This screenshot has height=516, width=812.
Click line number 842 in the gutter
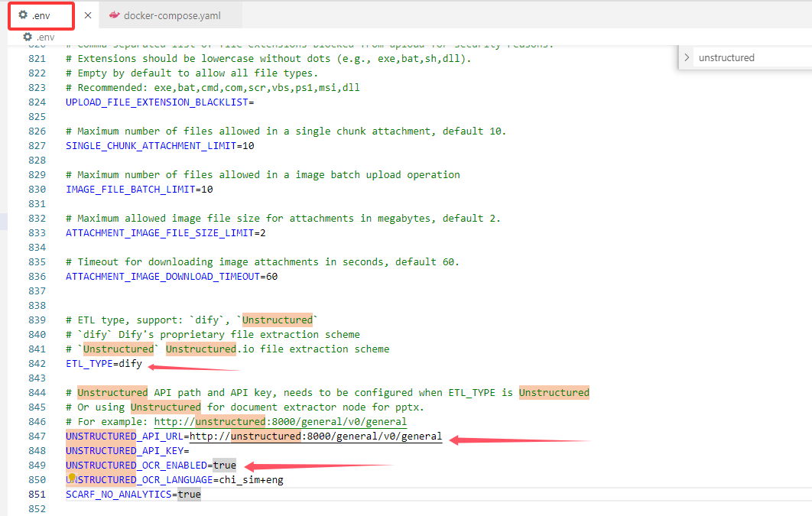[37, 363]
